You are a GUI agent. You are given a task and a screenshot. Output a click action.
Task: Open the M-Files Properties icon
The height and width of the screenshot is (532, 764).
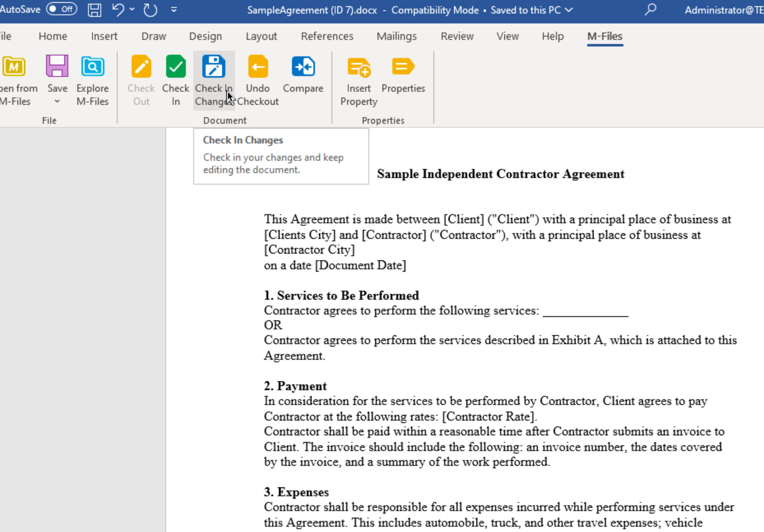pyautogui.click(x=403, y=66)
